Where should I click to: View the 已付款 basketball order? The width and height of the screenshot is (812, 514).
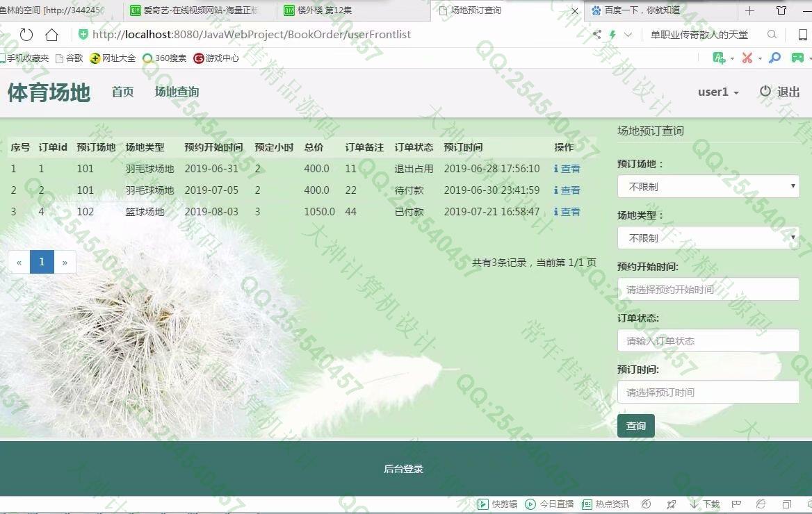click(x=567, y=212)
